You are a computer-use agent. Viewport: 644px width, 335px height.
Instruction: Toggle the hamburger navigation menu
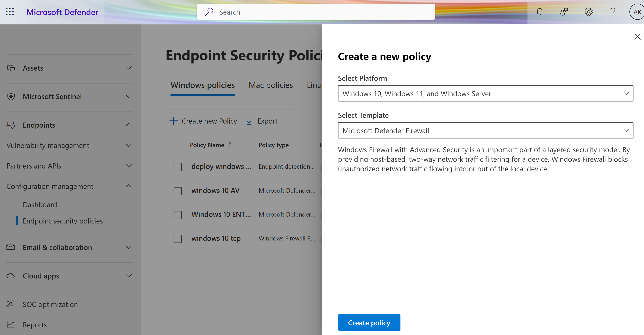11,35
